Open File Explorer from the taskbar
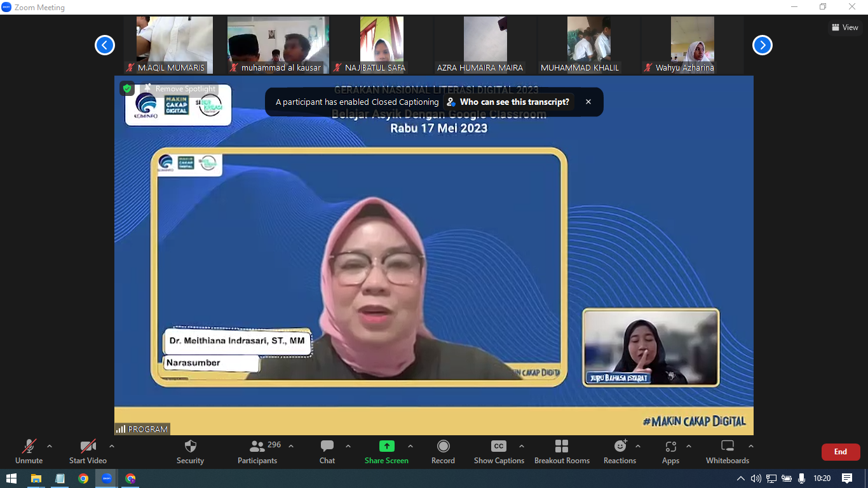Screen dimensions: 868x488 pos(36,478)
